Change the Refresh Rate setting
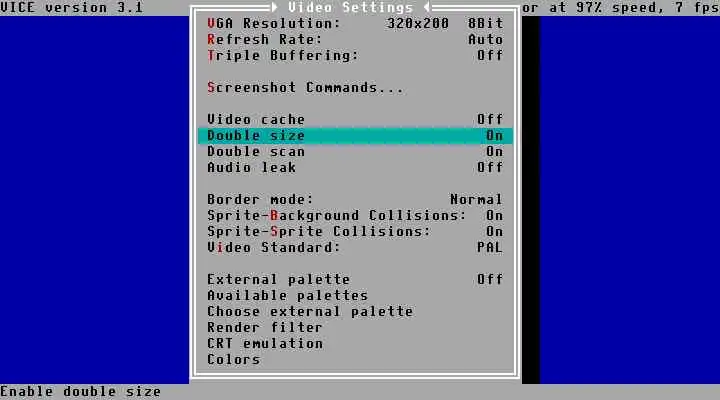 [x=355, y=39]
